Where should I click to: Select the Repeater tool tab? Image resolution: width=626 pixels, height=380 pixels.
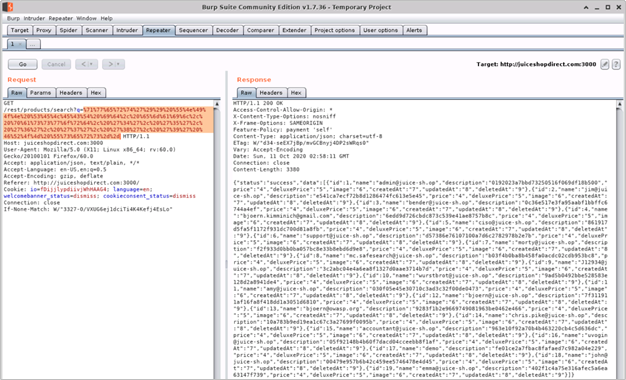158,30
